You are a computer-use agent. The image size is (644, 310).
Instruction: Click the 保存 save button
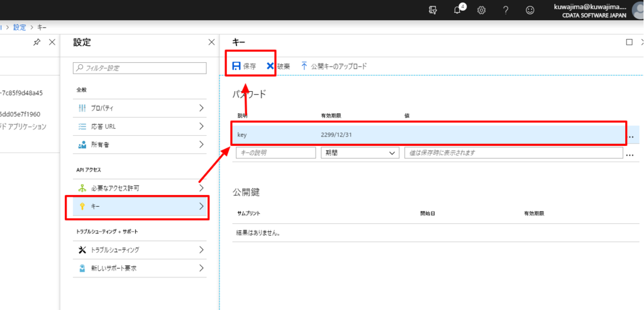(x=244, y=66)
